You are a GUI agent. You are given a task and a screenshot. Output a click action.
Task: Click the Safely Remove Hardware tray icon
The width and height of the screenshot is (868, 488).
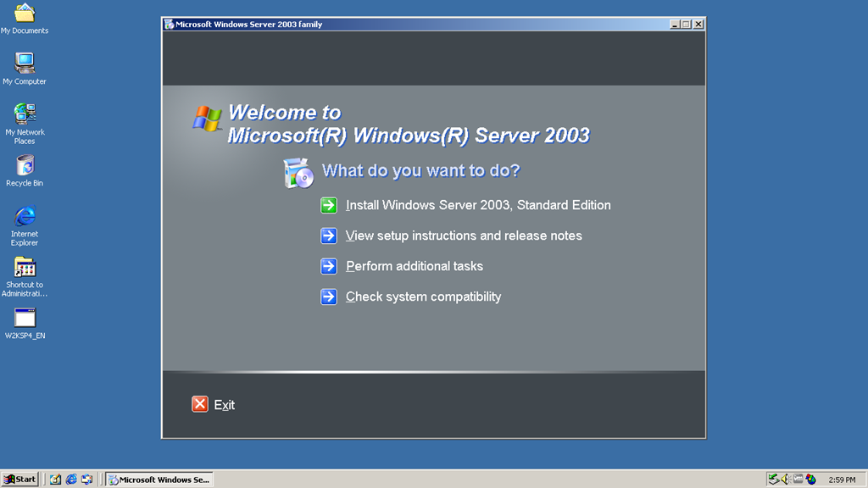click(774, 480)
